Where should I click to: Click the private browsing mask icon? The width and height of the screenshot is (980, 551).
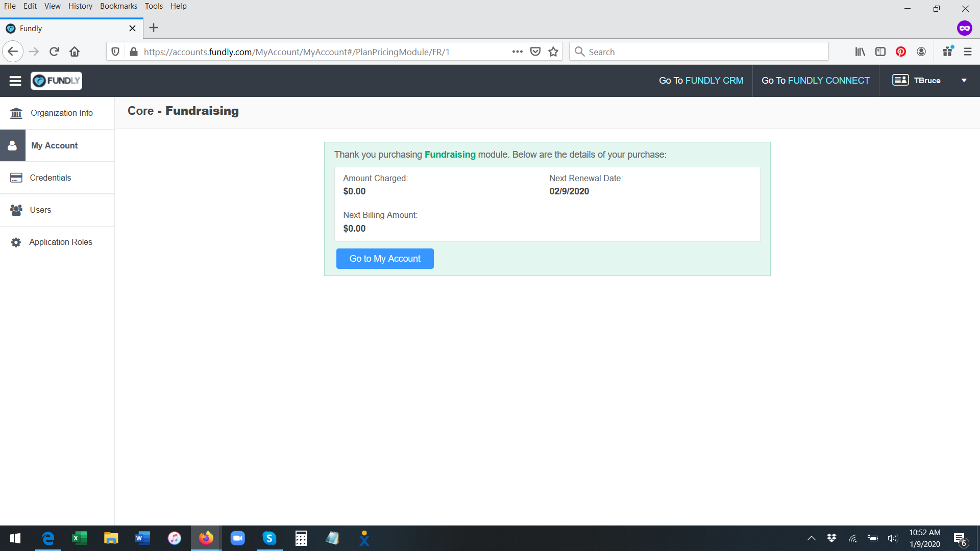(x=964, y=28)
